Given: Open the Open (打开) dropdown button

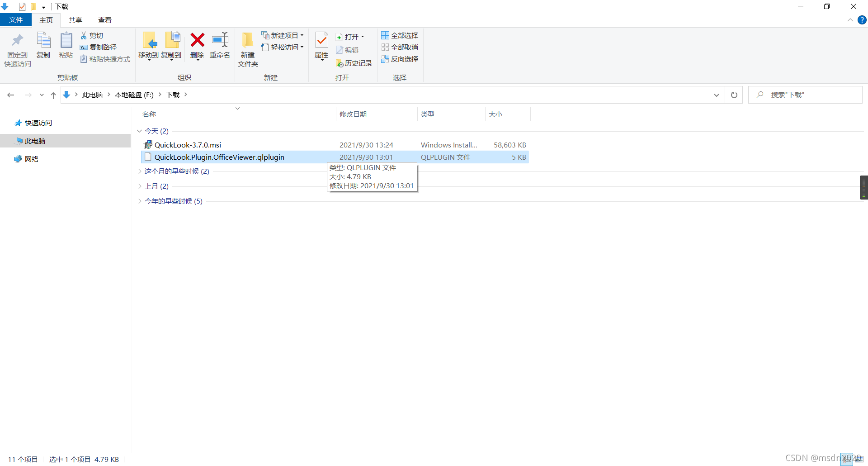Looking at the screenshot, I should 350,37.
